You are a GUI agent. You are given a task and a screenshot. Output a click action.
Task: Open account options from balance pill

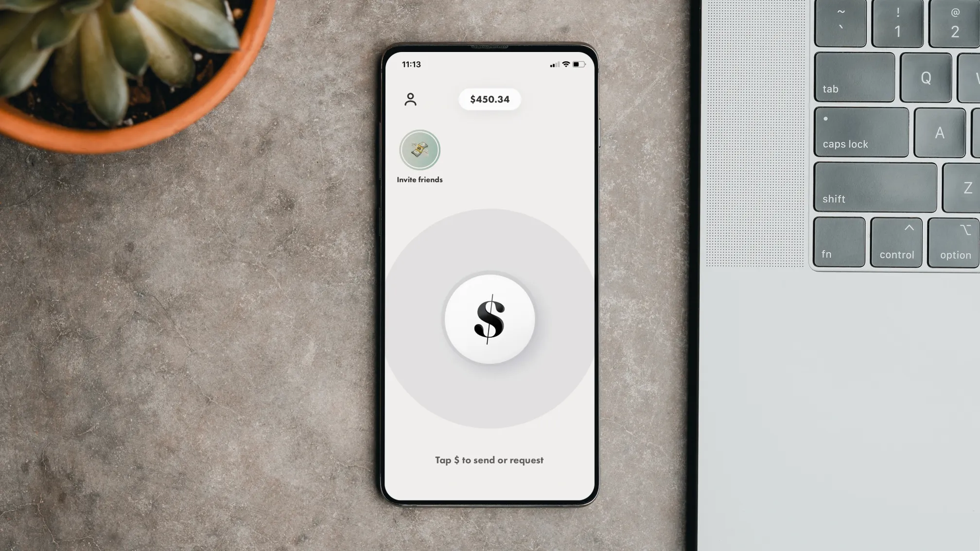[x=490, y=99]
